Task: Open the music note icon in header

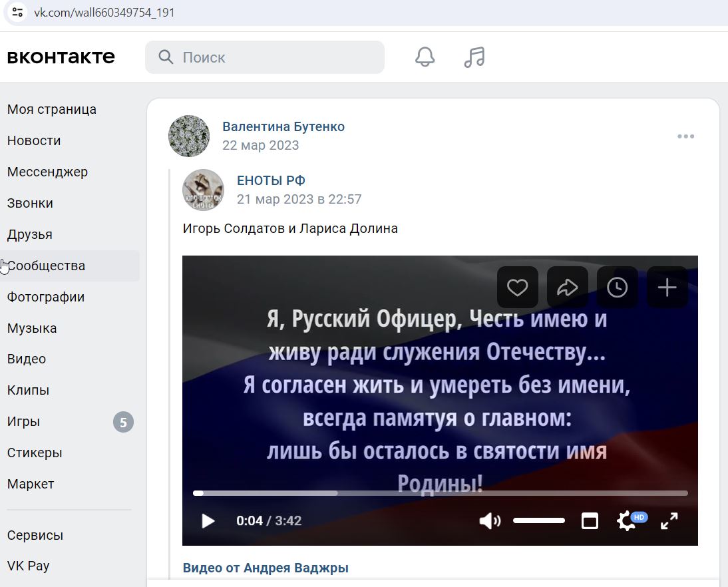Action: pyautogui.click(x=474, y=57)
